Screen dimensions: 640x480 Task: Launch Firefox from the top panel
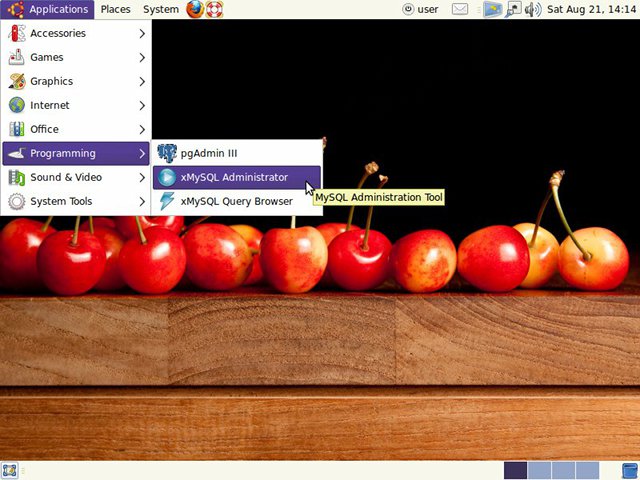(195, 9)
